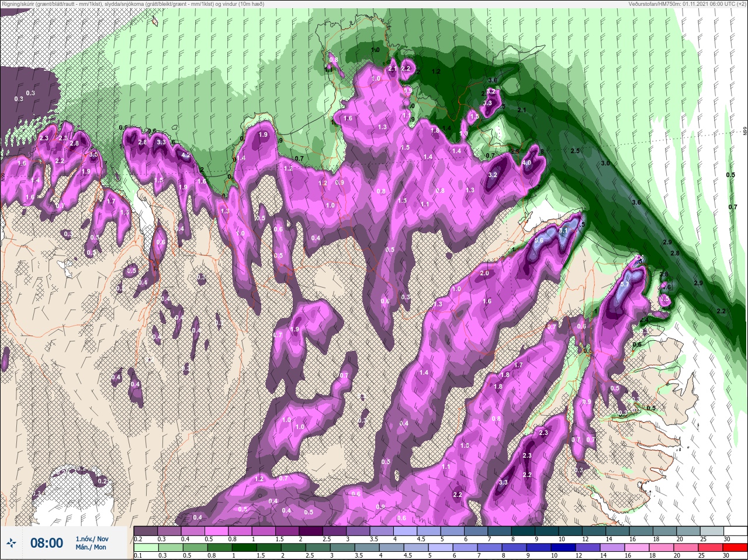Select the bright pink 0.5 swatch in upper legend

point(216,530)
